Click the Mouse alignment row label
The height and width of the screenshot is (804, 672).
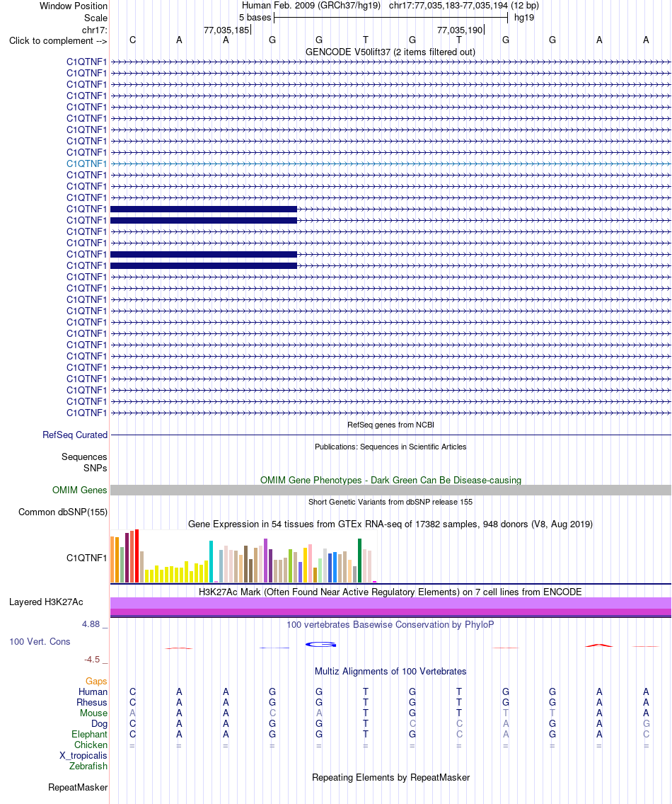[x=94, y=713]
